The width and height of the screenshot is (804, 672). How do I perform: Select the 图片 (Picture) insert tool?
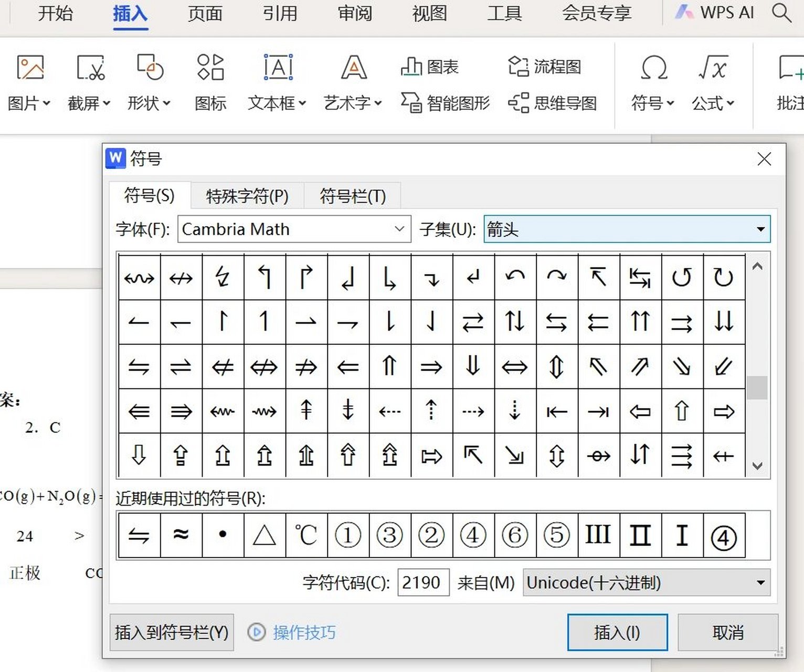[30, 81]
